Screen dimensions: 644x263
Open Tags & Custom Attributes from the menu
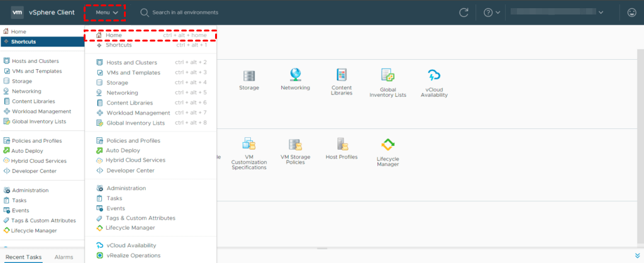[151, 218]
